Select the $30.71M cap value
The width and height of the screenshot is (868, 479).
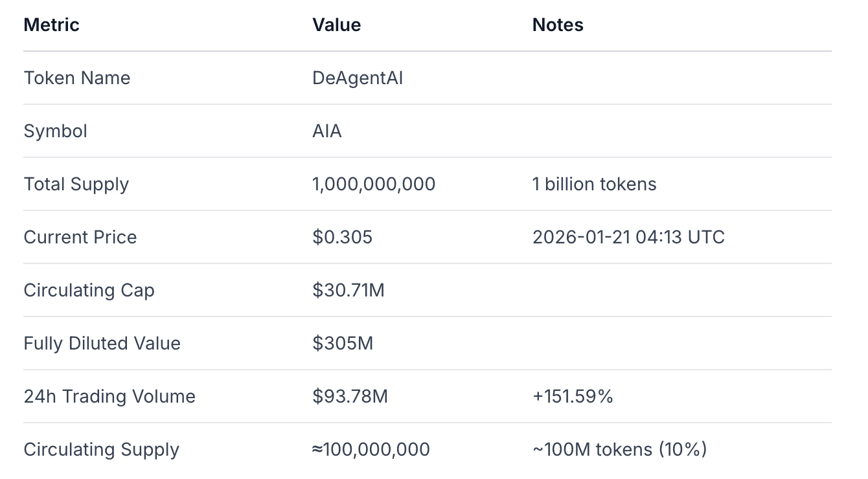348,291
